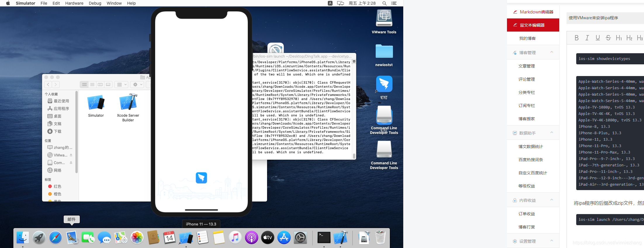Open the Apple menu
This screenshot has height=248, width=644.
click(x=8, y=3)
